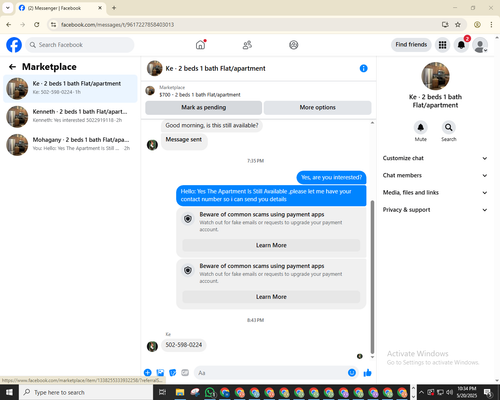Open the Facebook home logo
This screenshot has height=400, width=500.
coord(14,45)
